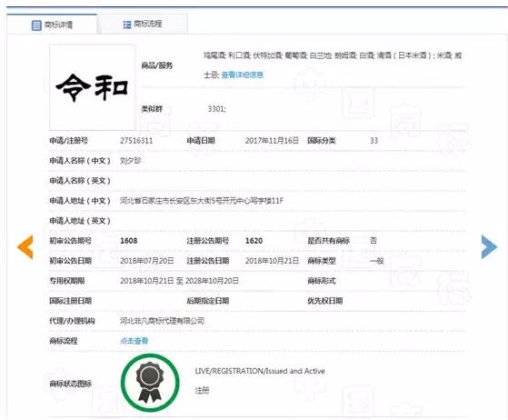508x420 pixels.
Task: Click the international class value 33
Action: pos(374,141)
